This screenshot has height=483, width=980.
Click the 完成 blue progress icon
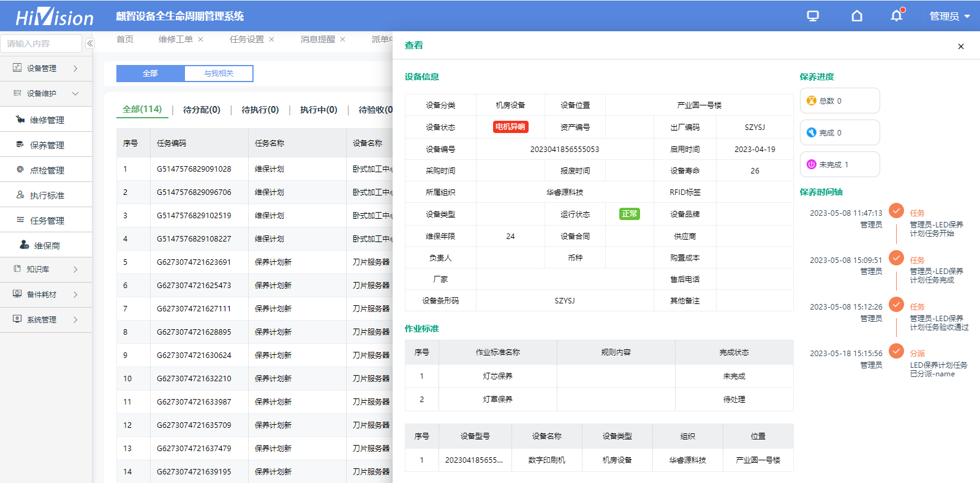[812, 132]
